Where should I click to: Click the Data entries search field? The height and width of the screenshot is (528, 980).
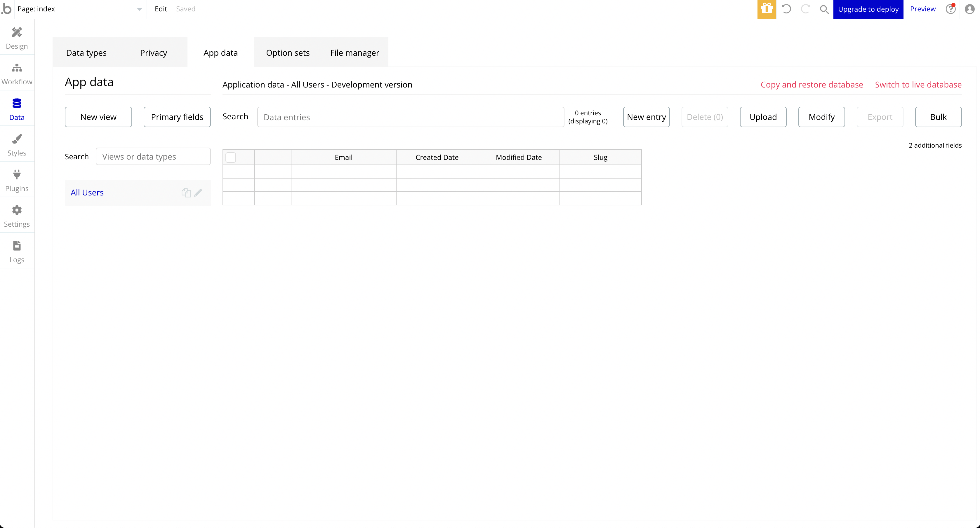click(410, 117)
